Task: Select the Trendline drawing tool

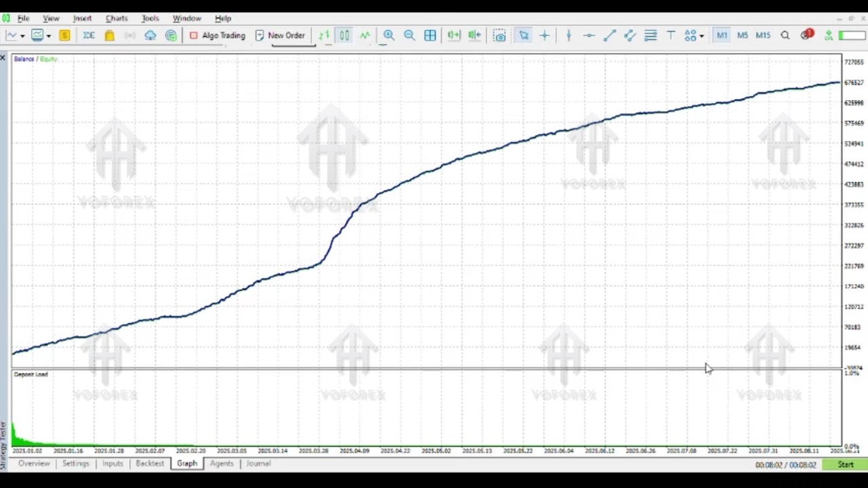Action: click(x=609, y=35)
